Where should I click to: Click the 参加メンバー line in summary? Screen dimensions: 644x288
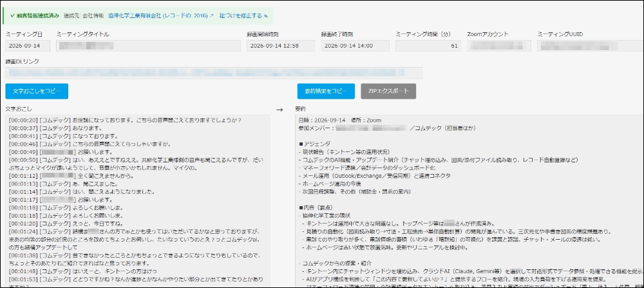[387, 128]
